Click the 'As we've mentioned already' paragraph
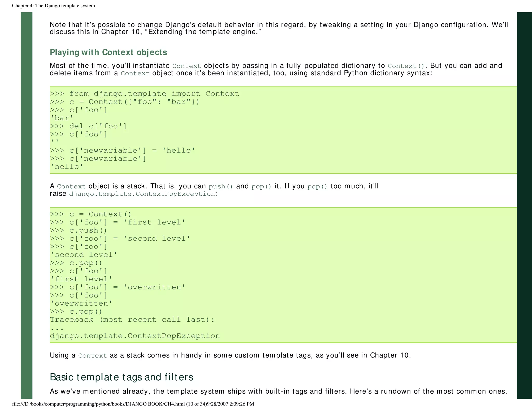532x411 pixels. click(278, 391)
